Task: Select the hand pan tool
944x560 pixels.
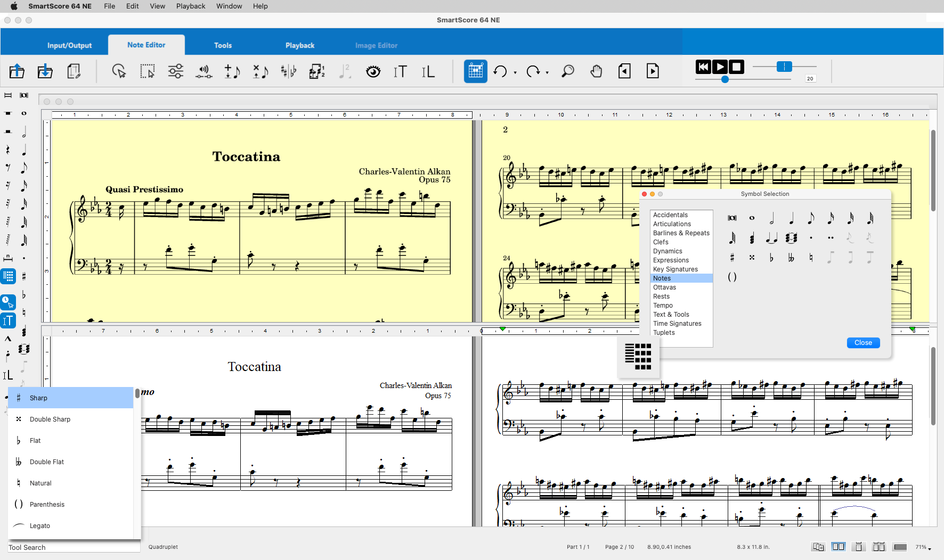Action: (596, 71)
